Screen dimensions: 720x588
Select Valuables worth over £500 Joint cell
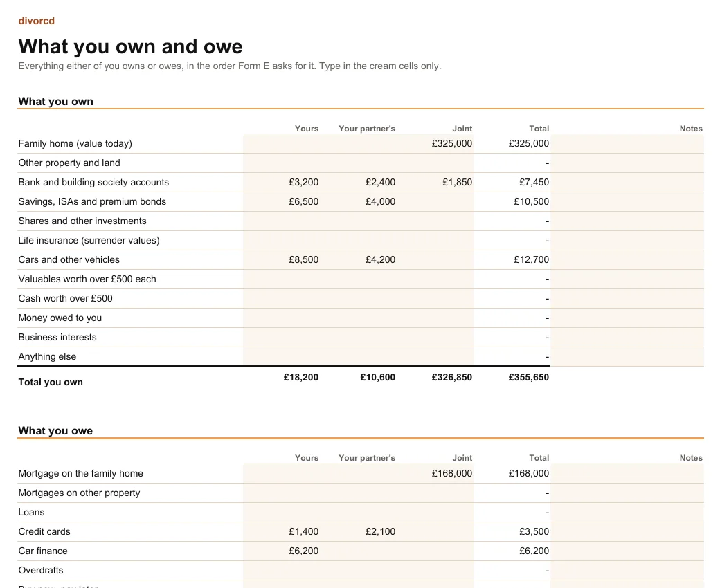point(435,279)
